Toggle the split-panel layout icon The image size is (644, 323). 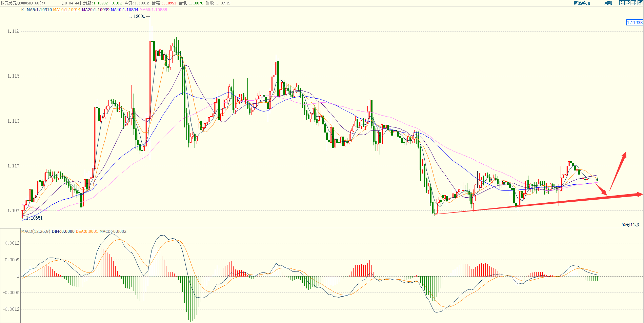633,3
